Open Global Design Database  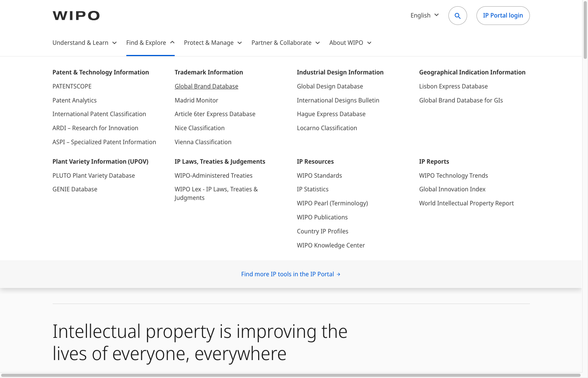(x=330, y=86)
